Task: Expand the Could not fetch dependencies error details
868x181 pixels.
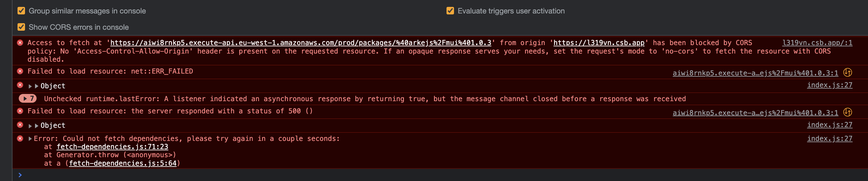Action: point(31,138)
